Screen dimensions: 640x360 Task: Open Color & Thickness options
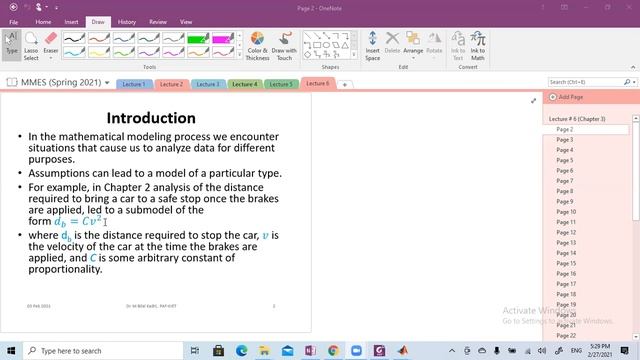257,45
